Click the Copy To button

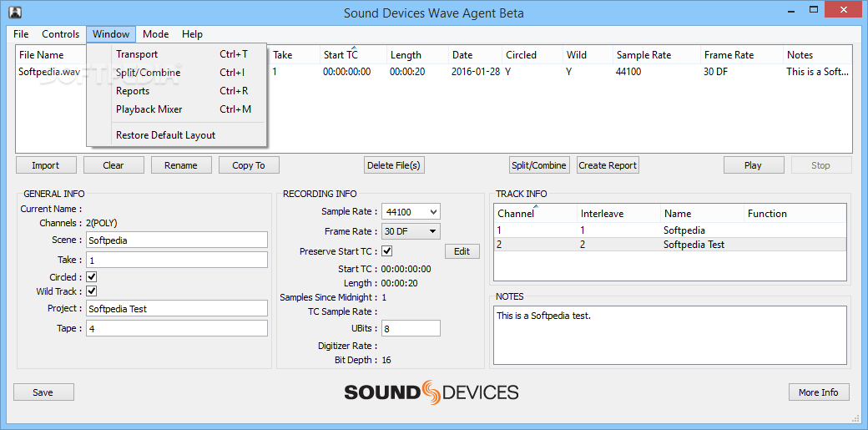pyautogui.click(x=249, y=165)
